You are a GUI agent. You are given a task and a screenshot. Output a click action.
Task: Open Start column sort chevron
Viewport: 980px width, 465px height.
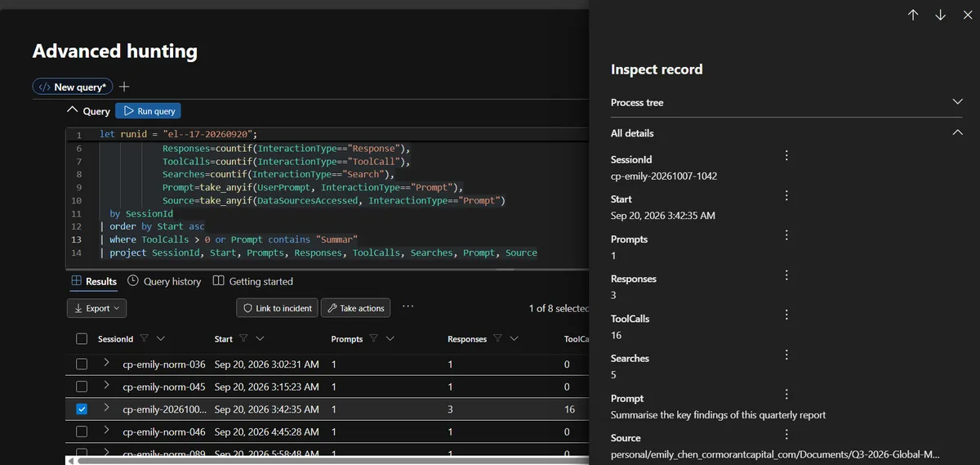pos(260,338)
